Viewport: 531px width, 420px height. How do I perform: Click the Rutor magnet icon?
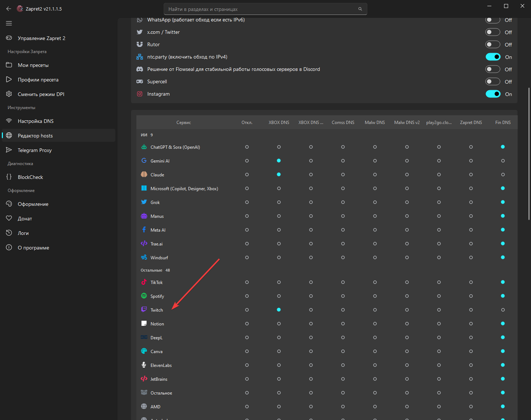coord(140,44)
